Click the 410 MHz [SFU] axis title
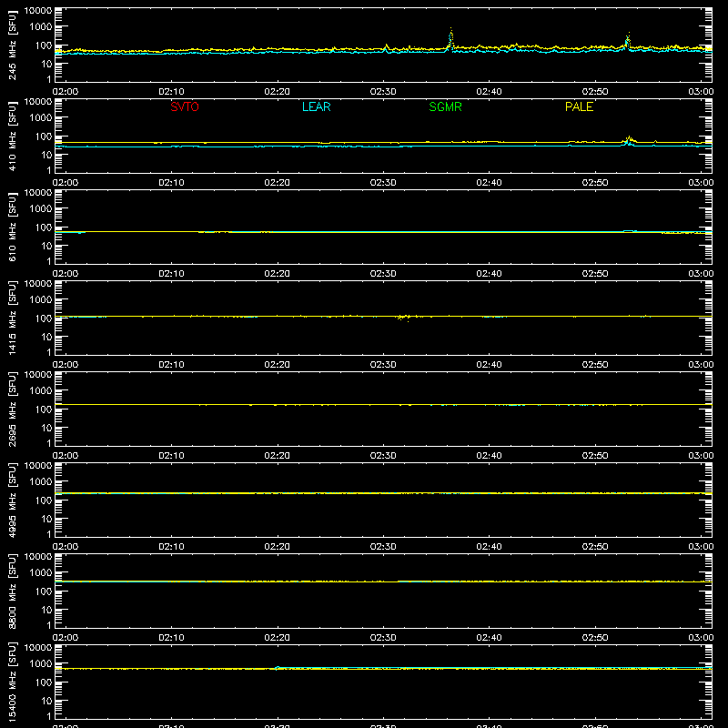This screenshot has height=728, width=728. tap(13, 136)
